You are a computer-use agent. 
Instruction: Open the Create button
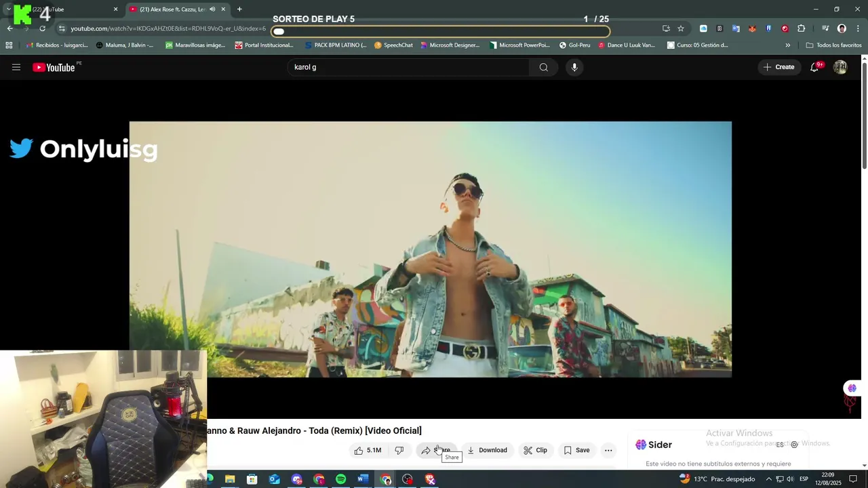pyautogui.click(x=778, y=67)
